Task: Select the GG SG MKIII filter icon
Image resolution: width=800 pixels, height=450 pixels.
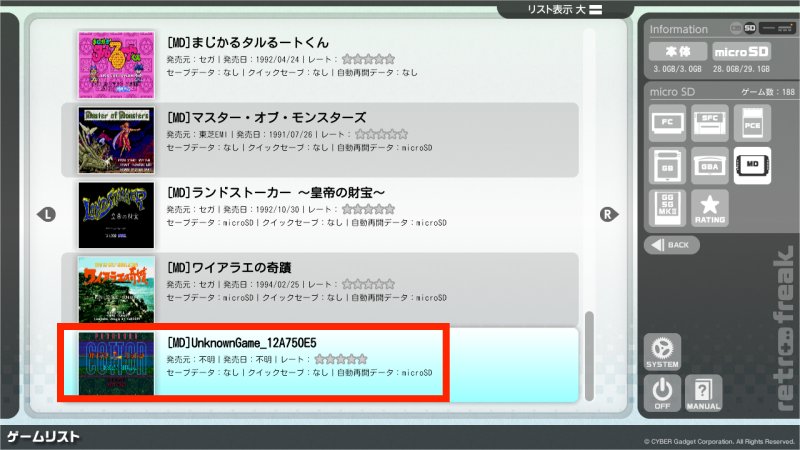Action: click(667, 208)
